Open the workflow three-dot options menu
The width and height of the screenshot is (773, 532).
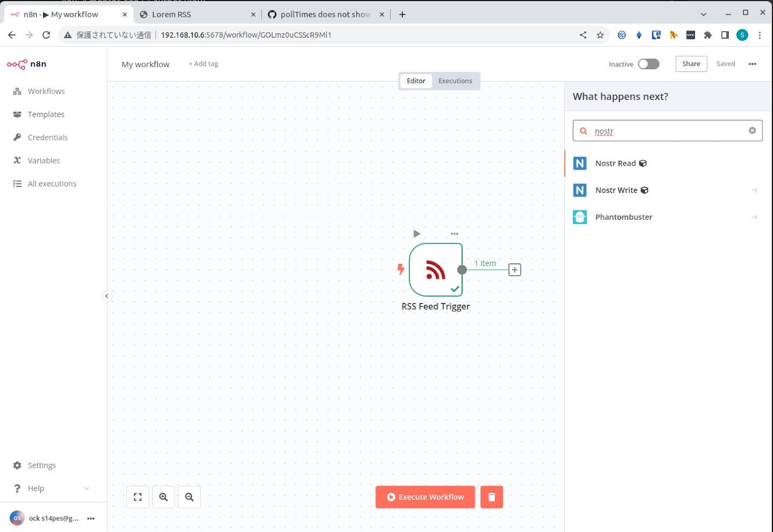click(x=752, y=64)
